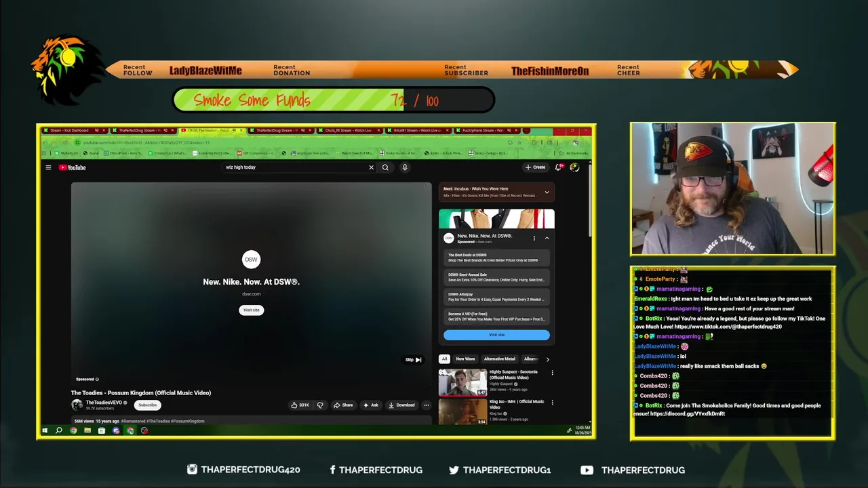The width and height of the screenshot is (868, 488).
Task: Click the Create button in YouTube
Action: click(535, 167)
